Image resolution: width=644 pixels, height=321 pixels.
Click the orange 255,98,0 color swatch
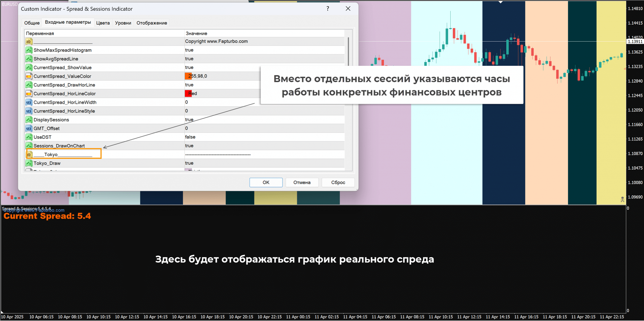188,76
